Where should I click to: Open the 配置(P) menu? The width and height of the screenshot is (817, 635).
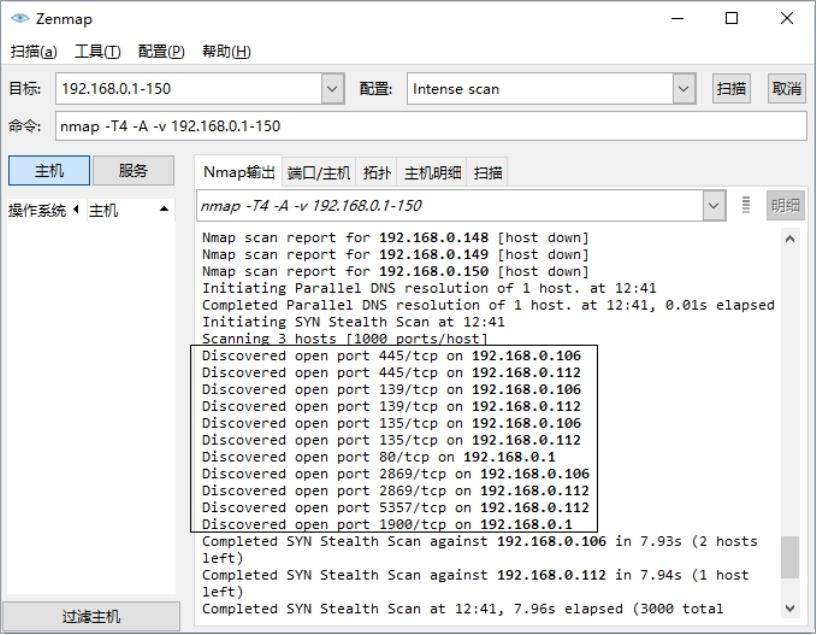[161, 52]
